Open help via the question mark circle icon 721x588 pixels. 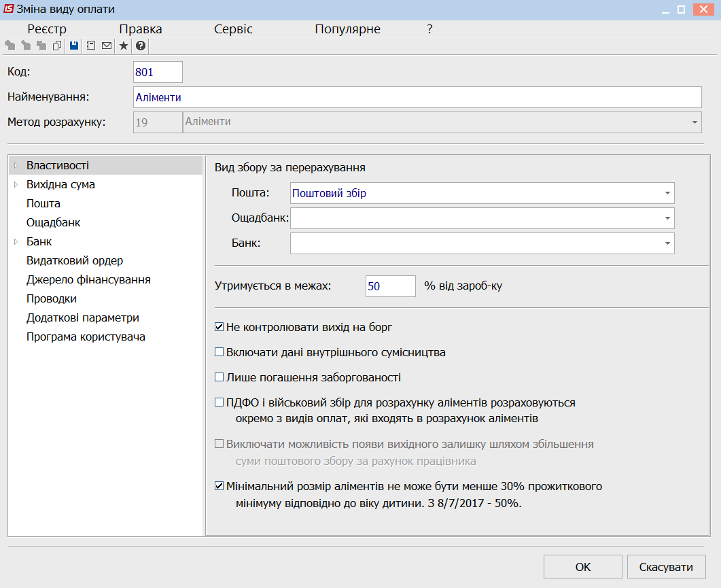(x=141, y=46)
